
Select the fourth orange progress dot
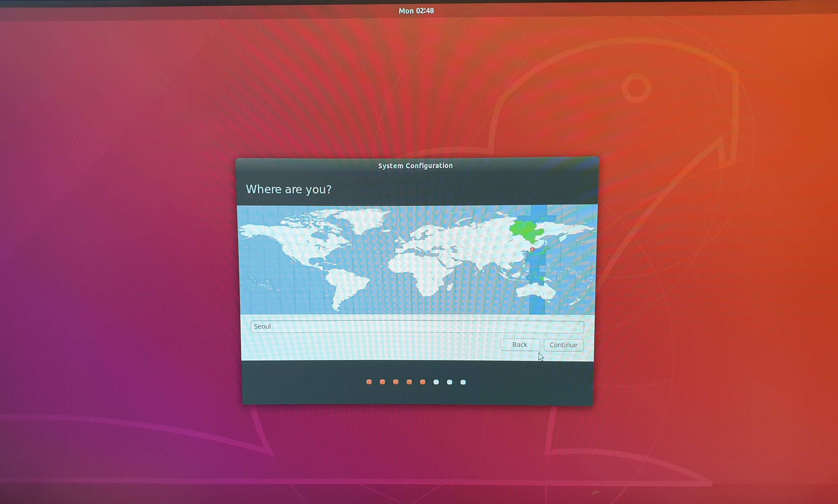pos(409,382)
